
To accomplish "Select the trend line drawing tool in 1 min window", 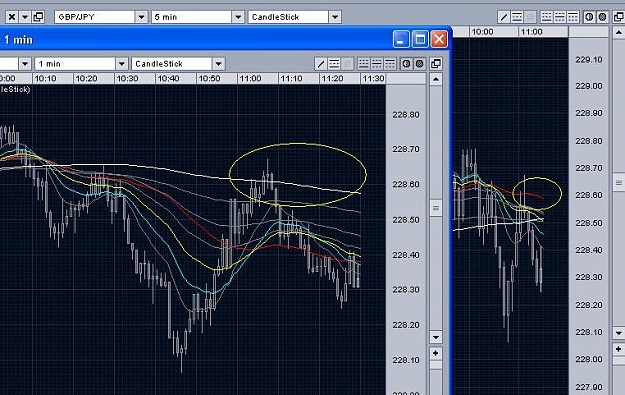I will point(321,64).
